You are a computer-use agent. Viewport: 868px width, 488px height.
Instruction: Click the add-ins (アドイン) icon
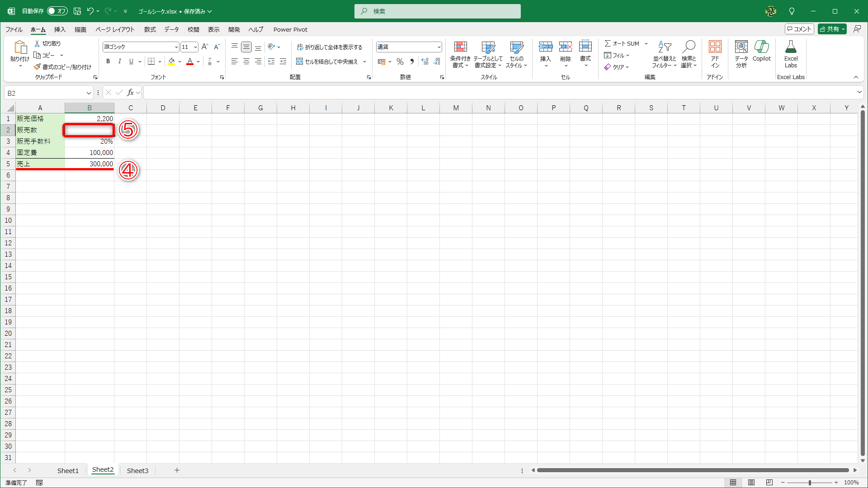[x=715, y=50]
